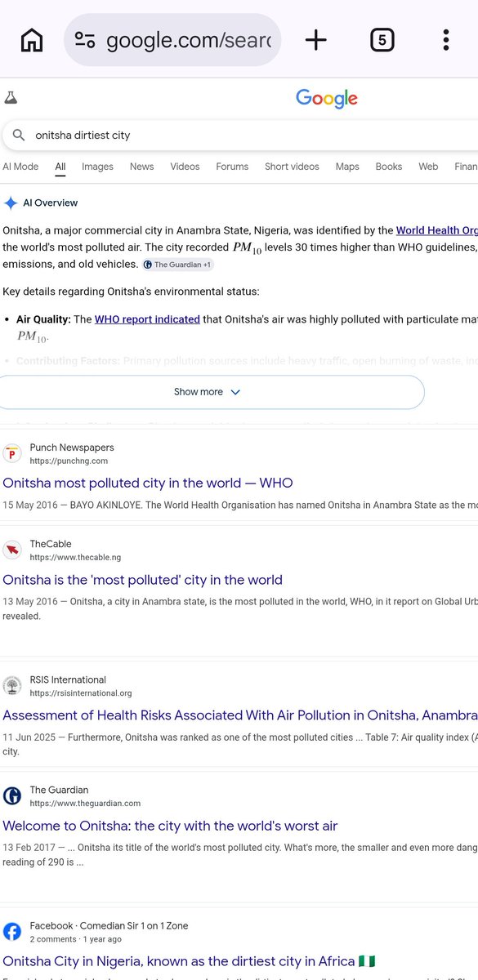Tap The Guardian result favicon
Image resolution: width=478 pixels, height=980 pixels.
(x=12, y=796)
